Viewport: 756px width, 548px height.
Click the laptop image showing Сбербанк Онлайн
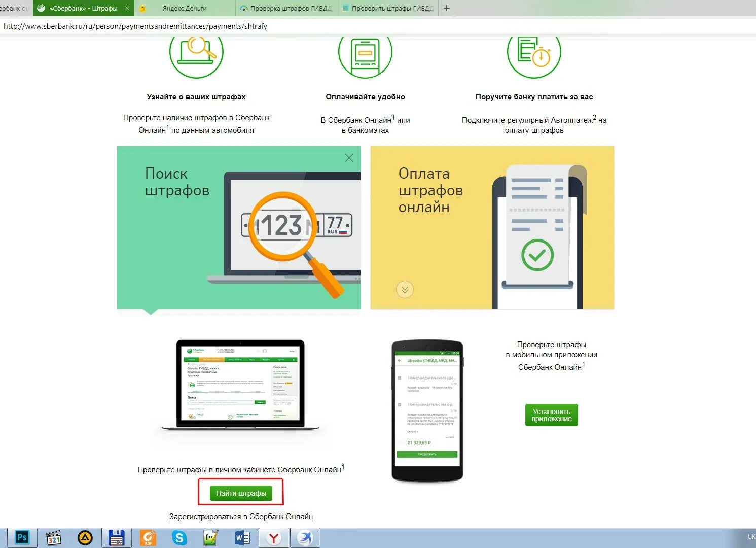click(240, 386)
